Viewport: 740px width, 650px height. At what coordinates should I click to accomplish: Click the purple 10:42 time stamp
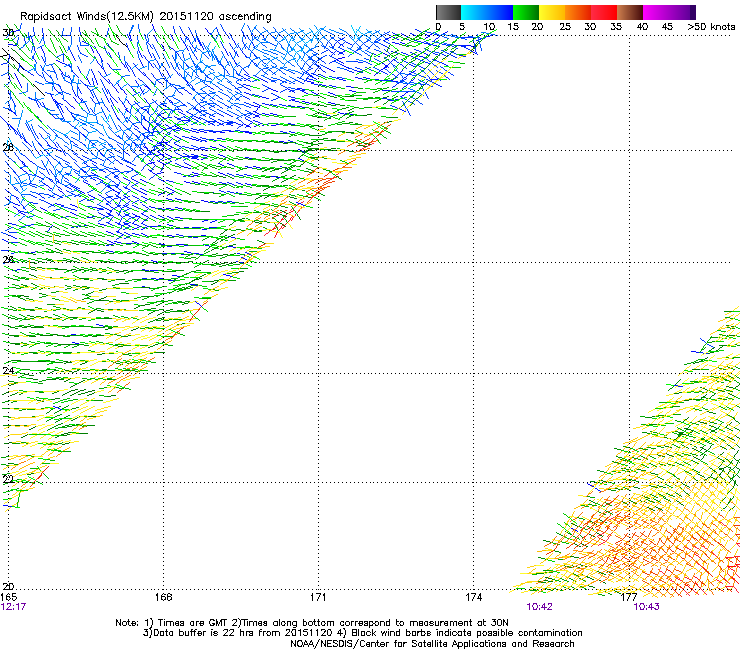[539, 607]
